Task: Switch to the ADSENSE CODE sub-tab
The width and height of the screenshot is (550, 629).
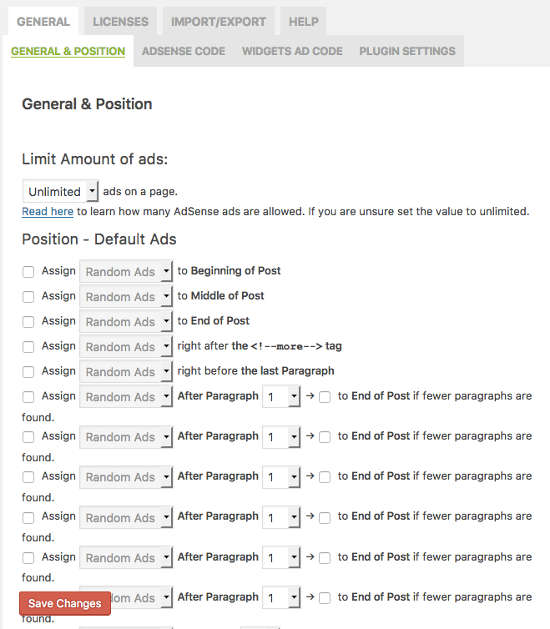Action: (x=183, y=51)
